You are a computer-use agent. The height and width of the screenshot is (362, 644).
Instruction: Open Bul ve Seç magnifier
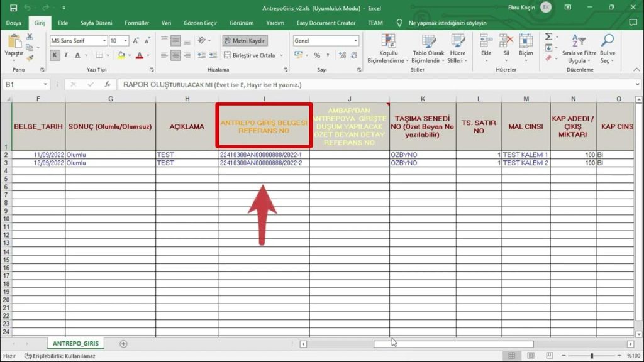pyautogui.click(x=607, y=48)
